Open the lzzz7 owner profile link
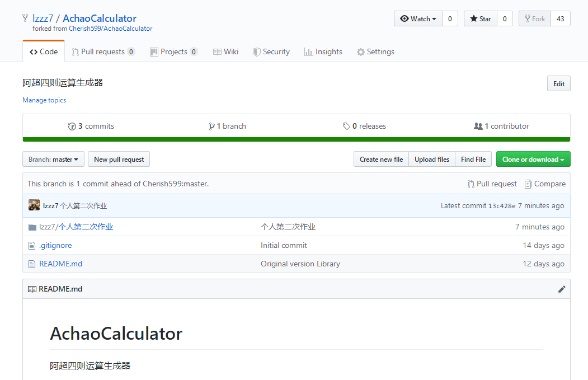Image resolution: width=588 pixels, height=380 pixels. tap(43, 18)
